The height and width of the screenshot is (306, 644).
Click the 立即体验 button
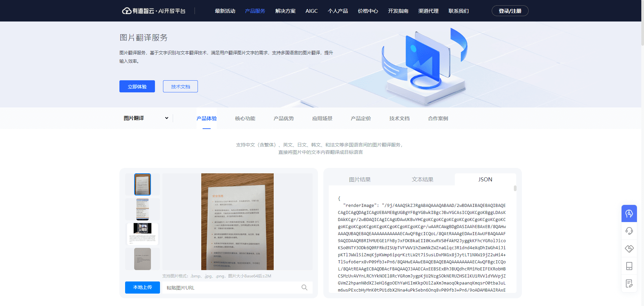(x=137, y=86)
